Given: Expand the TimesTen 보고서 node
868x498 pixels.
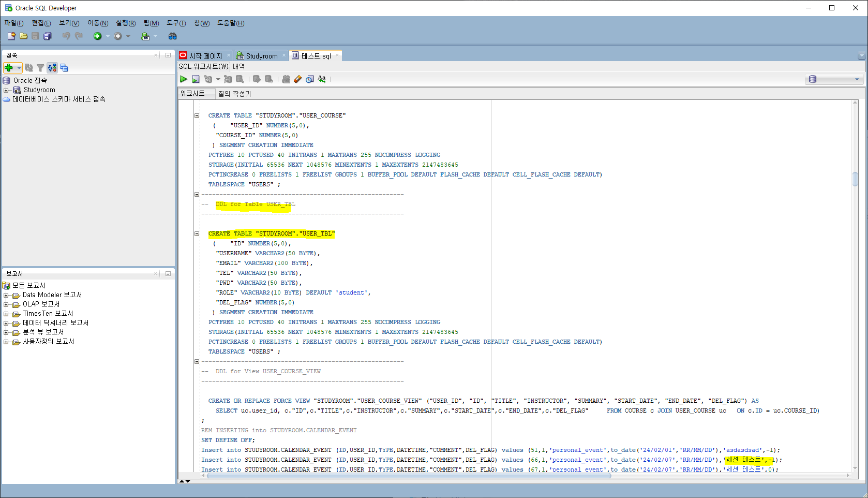Looking at the screenshot, I should tap(6, 314).
